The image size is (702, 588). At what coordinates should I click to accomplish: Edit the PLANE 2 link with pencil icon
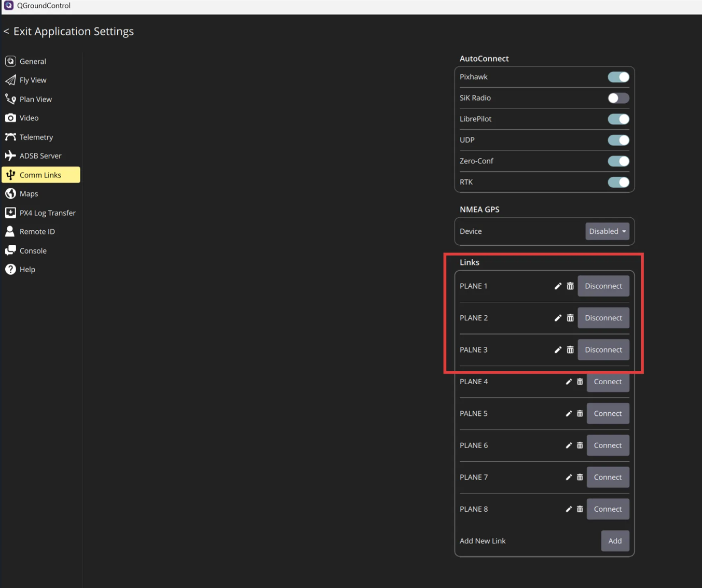[558, 318]
